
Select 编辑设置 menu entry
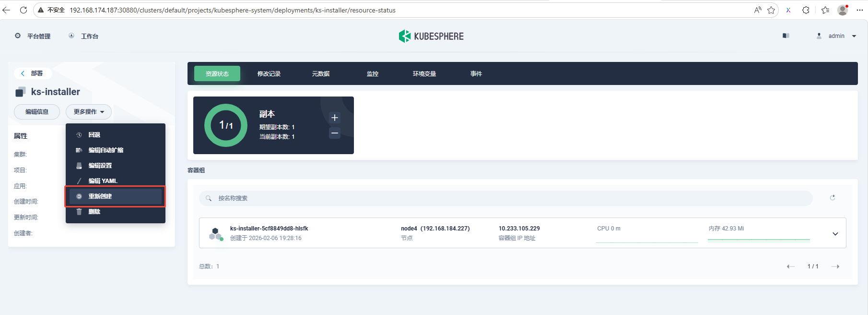[x=116, y=166]
